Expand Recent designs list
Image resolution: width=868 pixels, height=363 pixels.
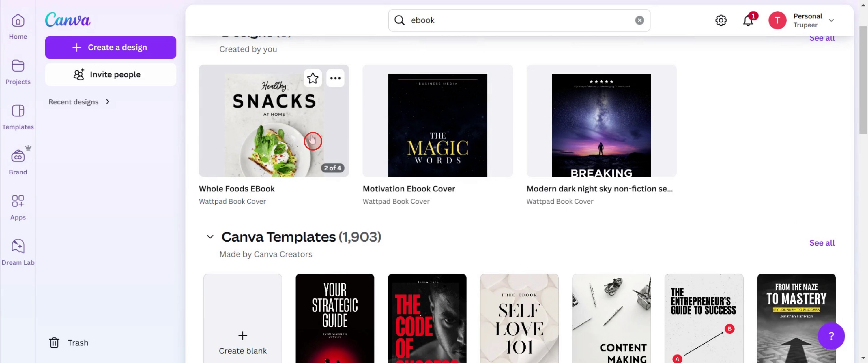[107, 102]
